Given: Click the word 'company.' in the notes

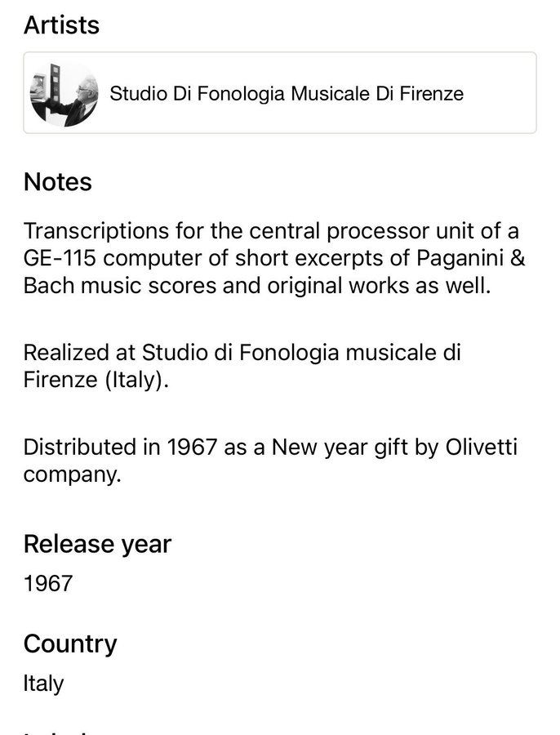Looking at the screenshot, I should pos(73,474).
